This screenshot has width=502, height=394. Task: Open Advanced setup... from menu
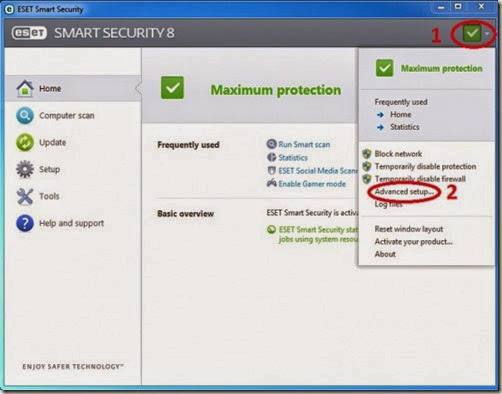(x=404, y=192)
